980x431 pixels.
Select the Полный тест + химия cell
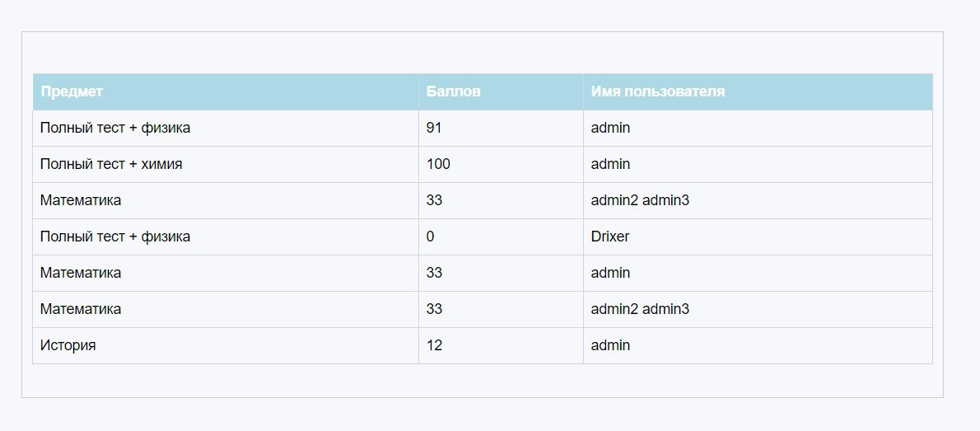[x=226, y=165]
